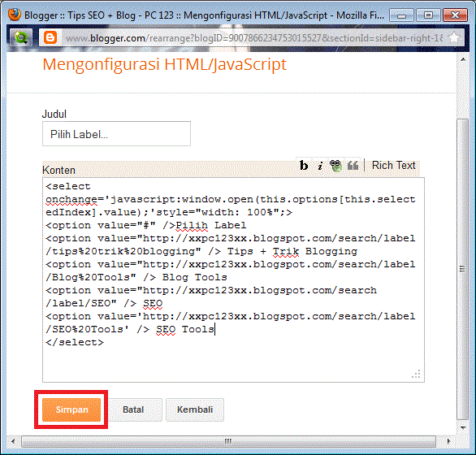Apply bold formatting with the b icon
Image resolution: width=476 pixels, height=455 pixels.
304,166
